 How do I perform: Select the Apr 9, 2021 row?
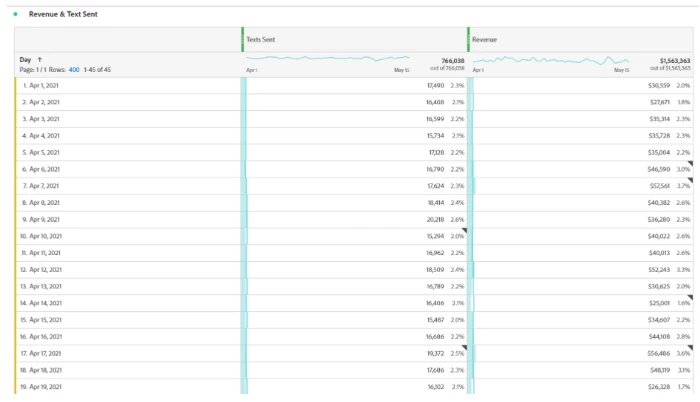click(354, 219)
